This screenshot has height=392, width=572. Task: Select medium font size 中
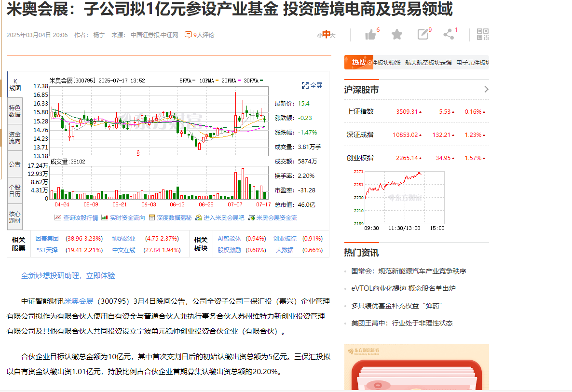(x=326, y=34)
